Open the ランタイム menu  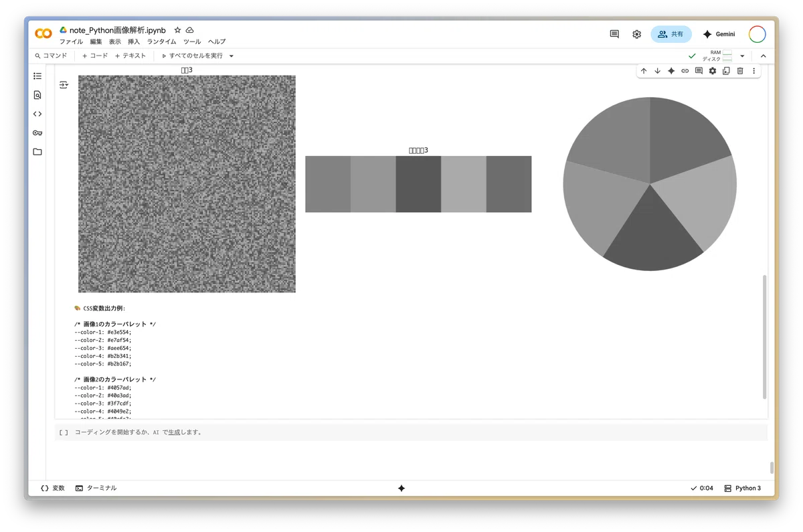tap(161, 41)
